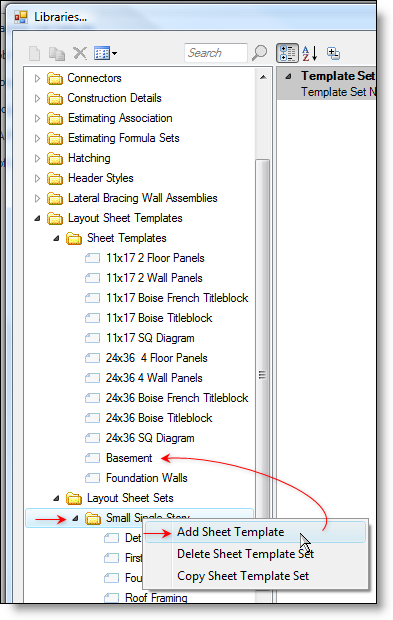393x620 pixels.
Task: Click the tree scrollbar up arrow
Action: tap(263, 77)
